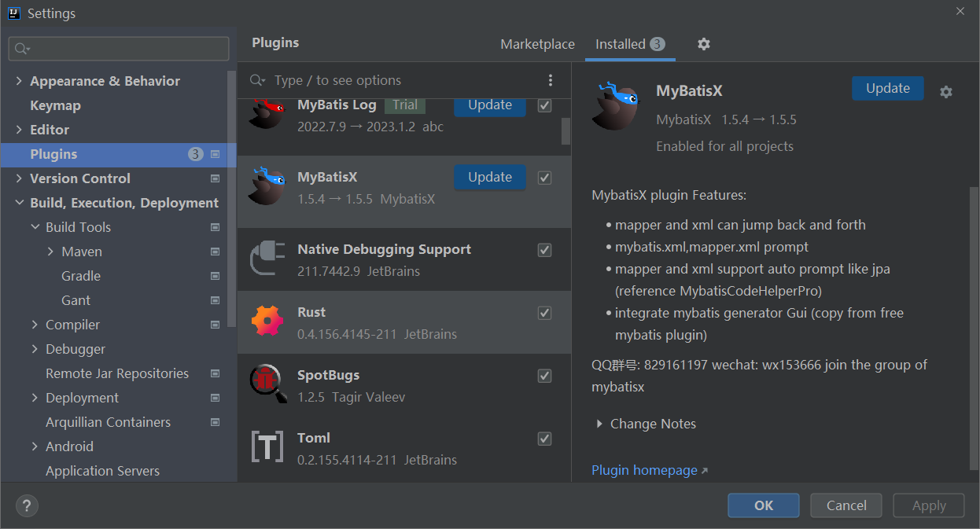Click the project-level icon beside Compiler

(x=215, y=325)
